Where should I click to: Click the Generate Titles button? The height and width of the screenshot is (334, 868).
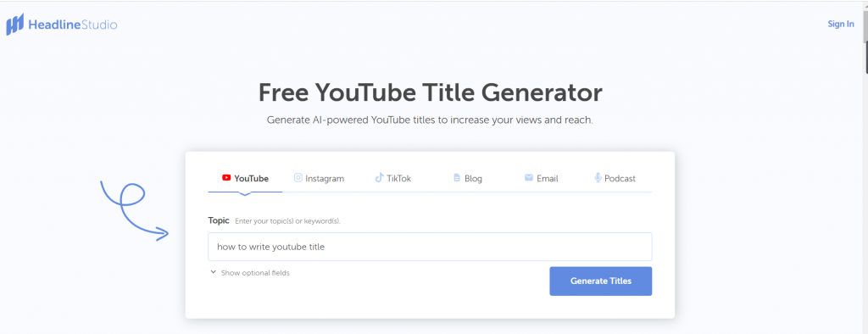click(x=601, y=281)
